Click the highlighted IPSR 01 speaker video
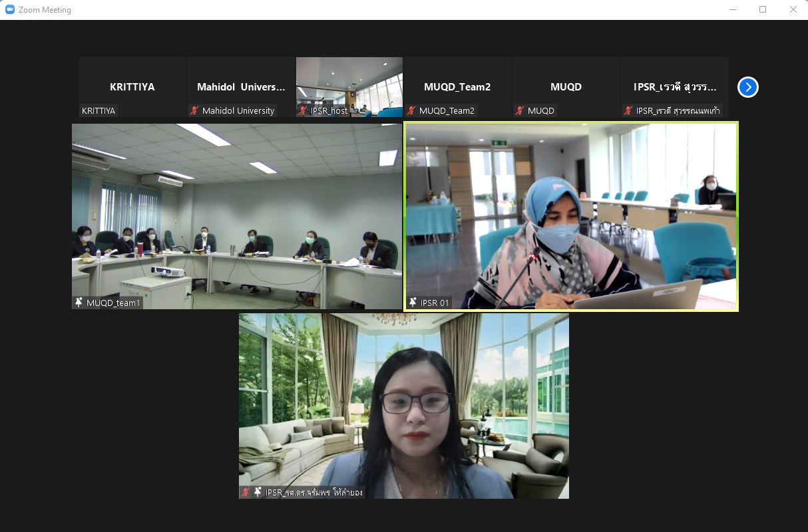Image resolution: width=808 pixels, height=532 pixels. [571, 216]
